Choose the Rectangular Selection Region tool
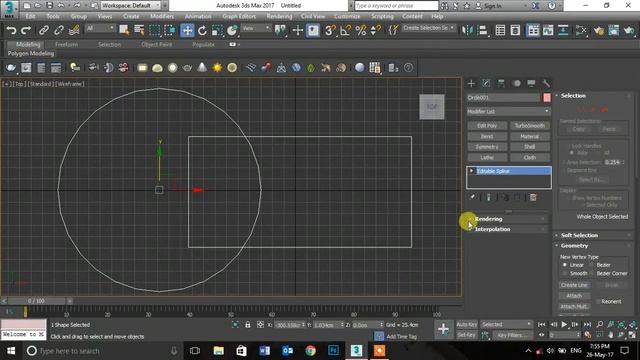The image size is (640, 360). click(x=155, y=30)
